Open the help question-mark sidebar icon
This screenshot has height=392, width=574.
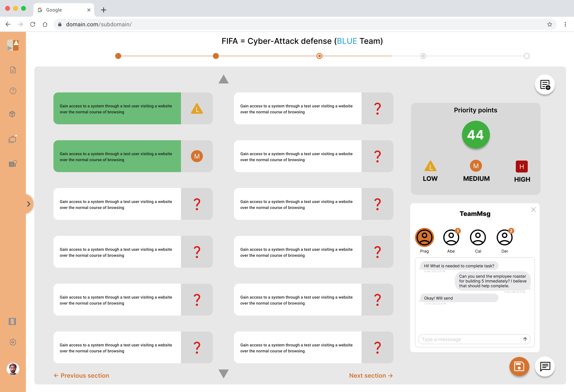point(13,91)
